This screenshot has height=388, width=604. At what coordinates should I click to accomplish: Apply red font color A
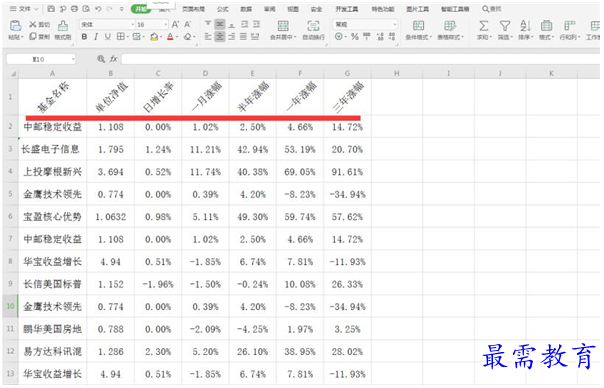click(170, 37)
